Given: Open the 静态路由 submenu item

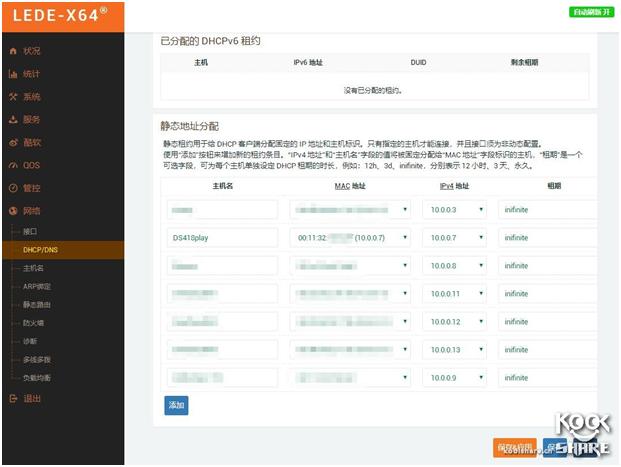Looking at the screenshot, I should pyautogui.click(x=36, y=305).
